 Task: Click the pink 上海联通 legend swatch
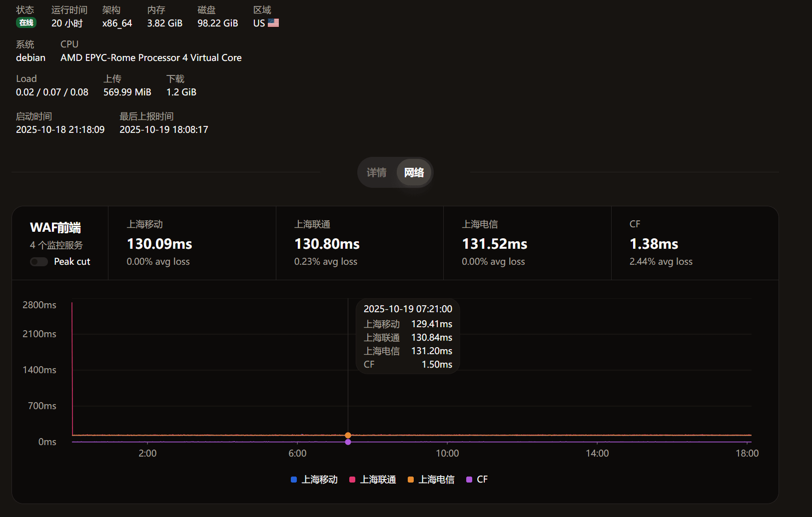pos(352,480)
